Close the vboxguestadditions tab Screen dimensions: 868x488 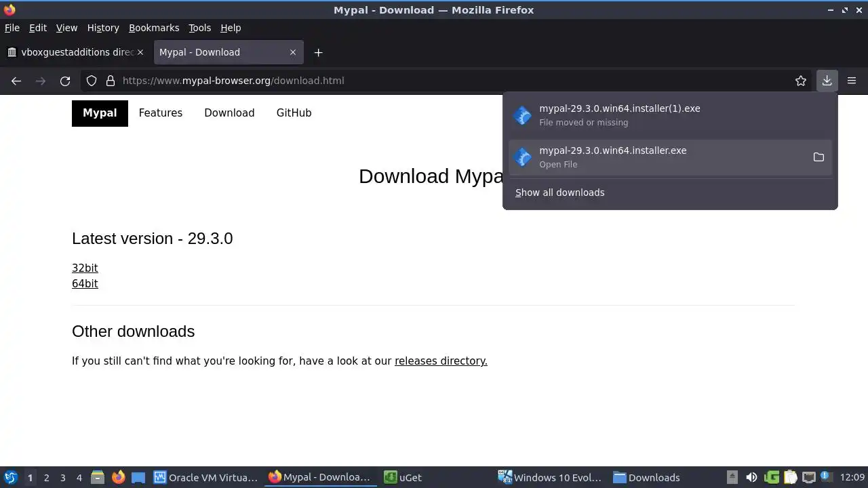[140, 52]
